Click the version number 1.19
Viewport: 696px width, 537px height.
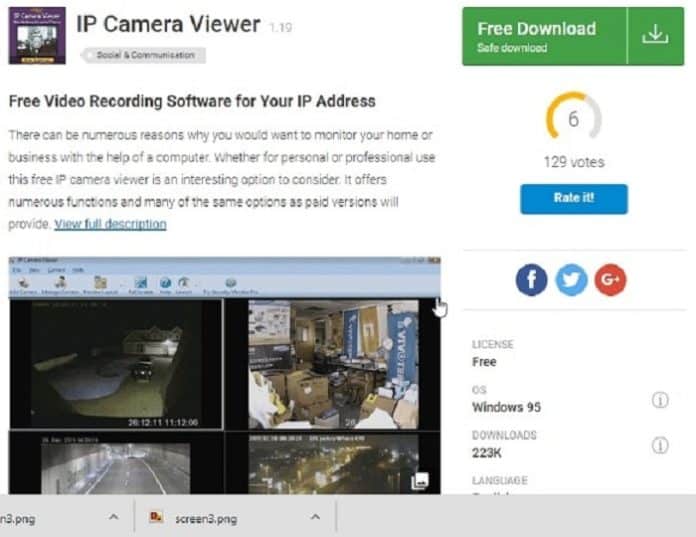280,28
